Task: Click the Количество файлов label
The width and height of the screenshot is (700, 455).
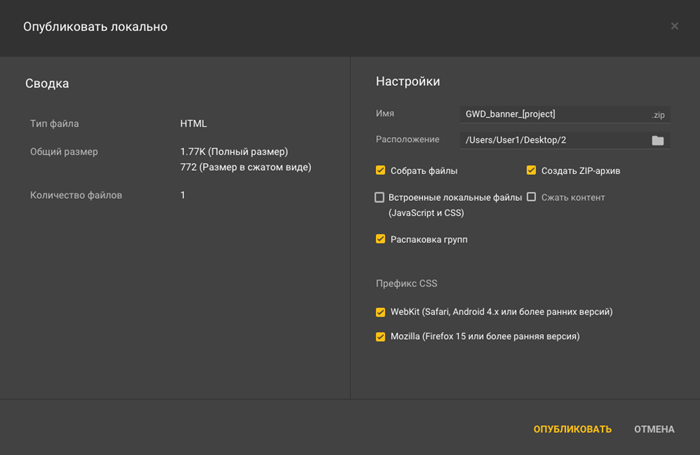Action: tap(76, 195)
